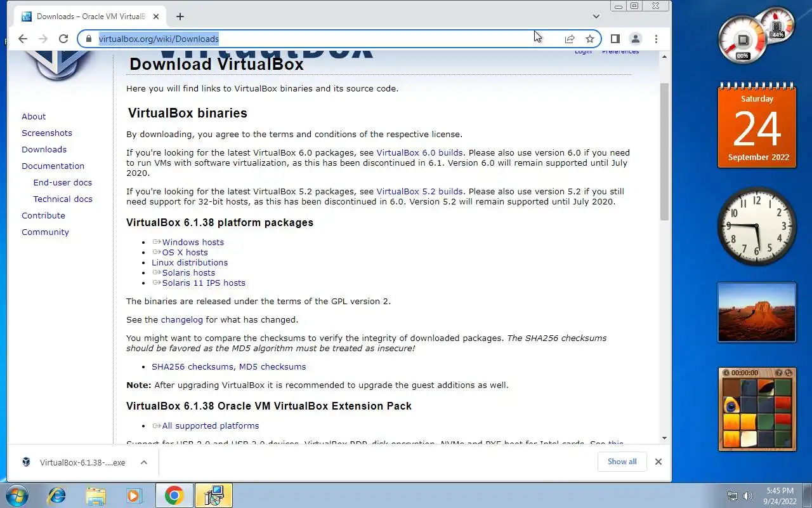This screenshot has width=812, height=508.
Task: Click Show all downloads button
Action: pyautogui.click(x=622, y=462)
